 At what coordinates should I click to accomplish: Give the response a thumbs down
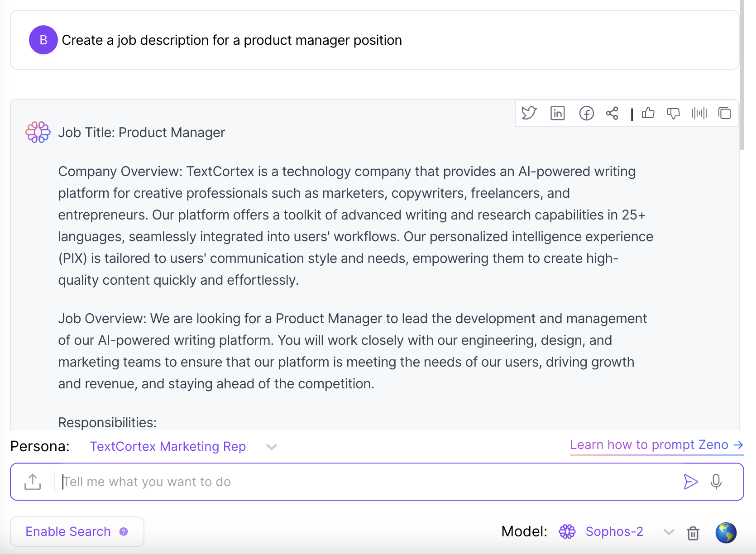pos(674,113)
